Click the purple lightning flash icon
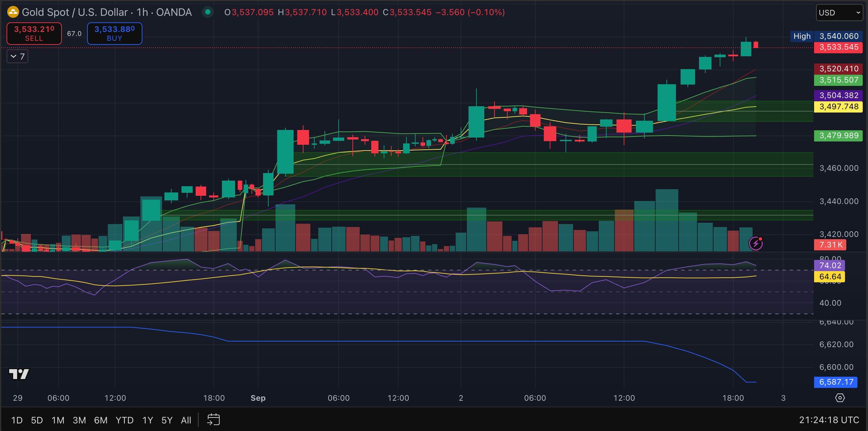 pyautogui.click(x=756, y=243)
